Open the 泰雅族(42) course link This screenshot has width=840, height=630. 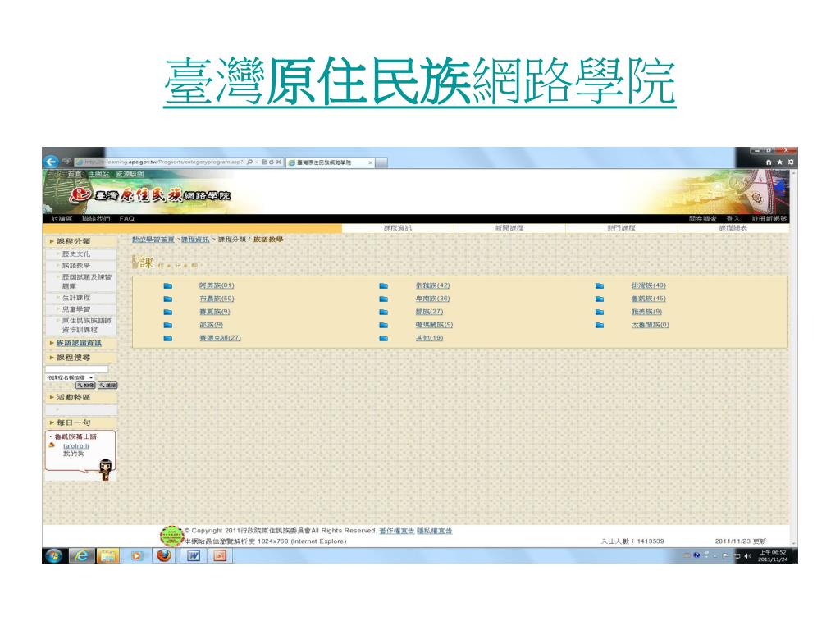[432, 285]
